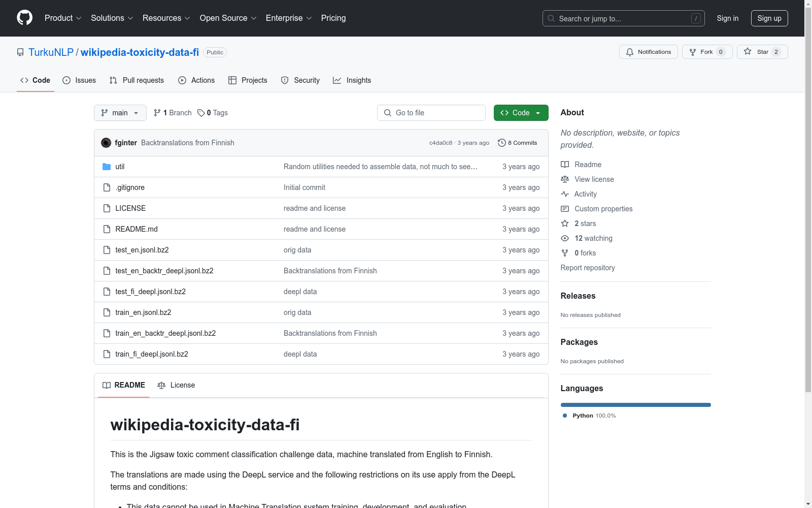Click the file icon next to LICENSE
812x508 pixels.
click(x=107, y=208)
